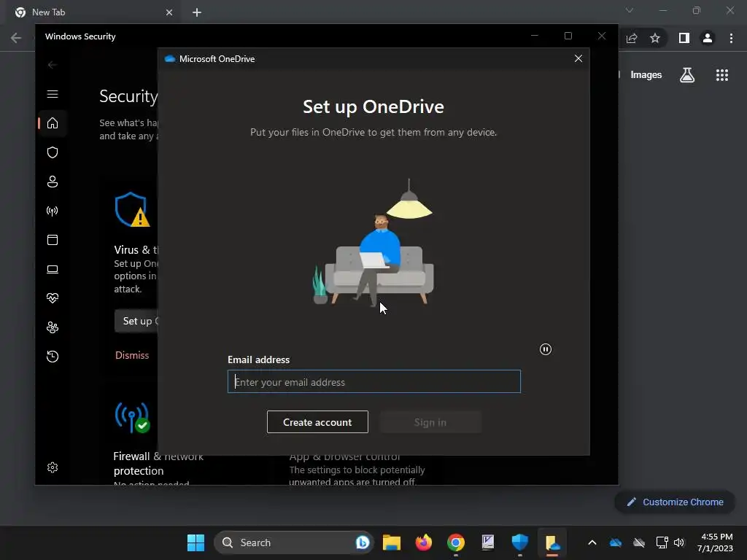
Task: Open Google Chrome from taskbar
Action: tap(456, 542)
